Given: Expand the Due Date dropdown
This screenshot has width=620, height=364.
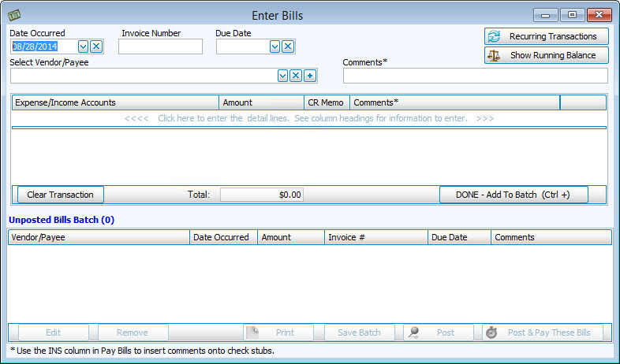Looking at the screenshot, I should tap(275, 46).
